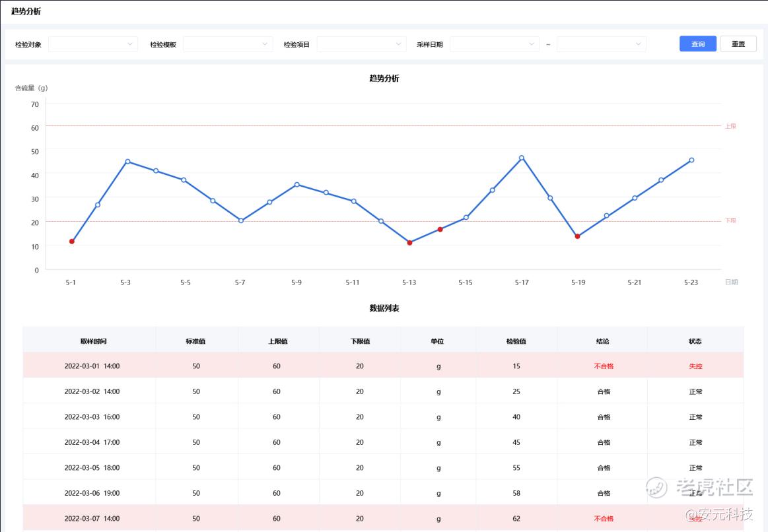Click the 上限 threshold line label
Viewport: 768px width, 532px height.
730,126
